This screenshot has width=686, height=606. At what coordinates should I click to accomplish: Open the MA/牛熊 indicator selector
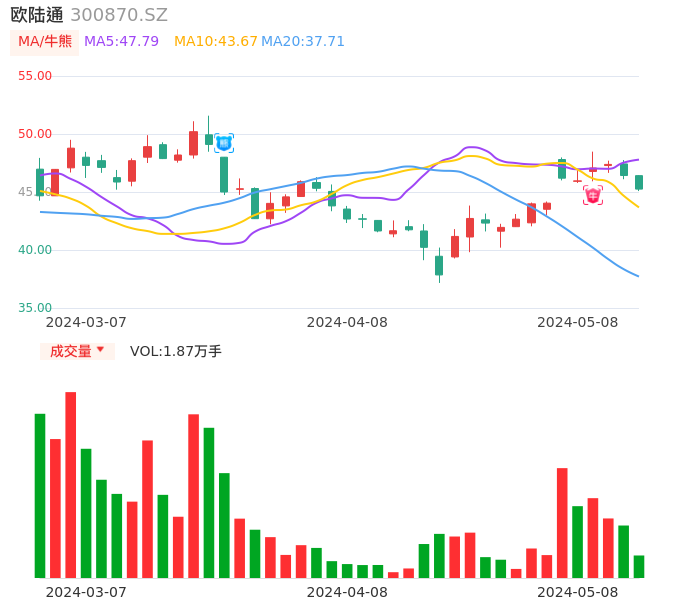pos(45,42)
